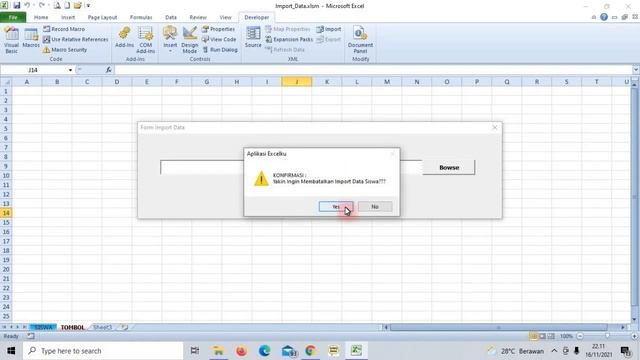Open XML Expansion Packs
640x360 pixels.
(x=289, y=39)
